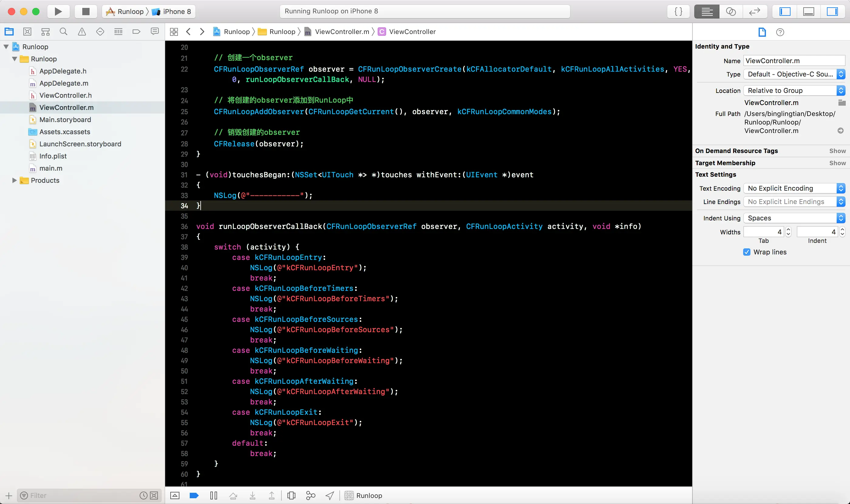Click the Stop button in the toolbar
The height and width of the screenshot is (504, 850).
click(x=86, y=12)
